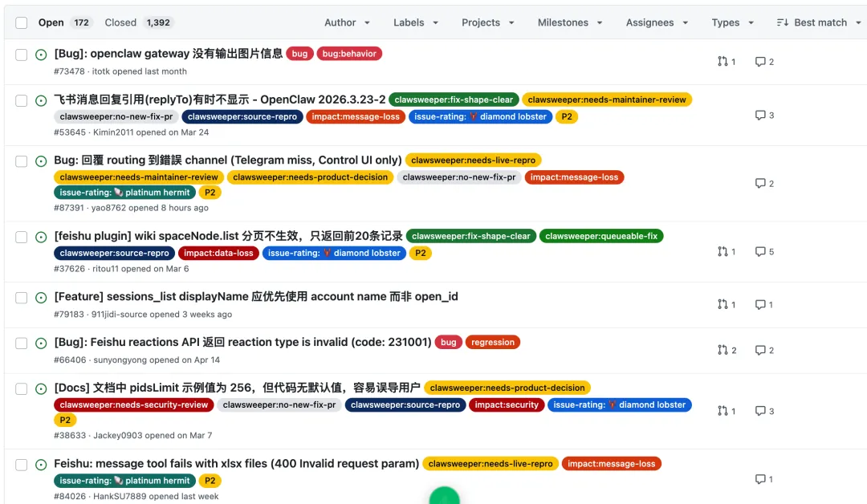Open linked pull request icon for #79183
Screen dimensions: 867x504
(x=722, y=304)
